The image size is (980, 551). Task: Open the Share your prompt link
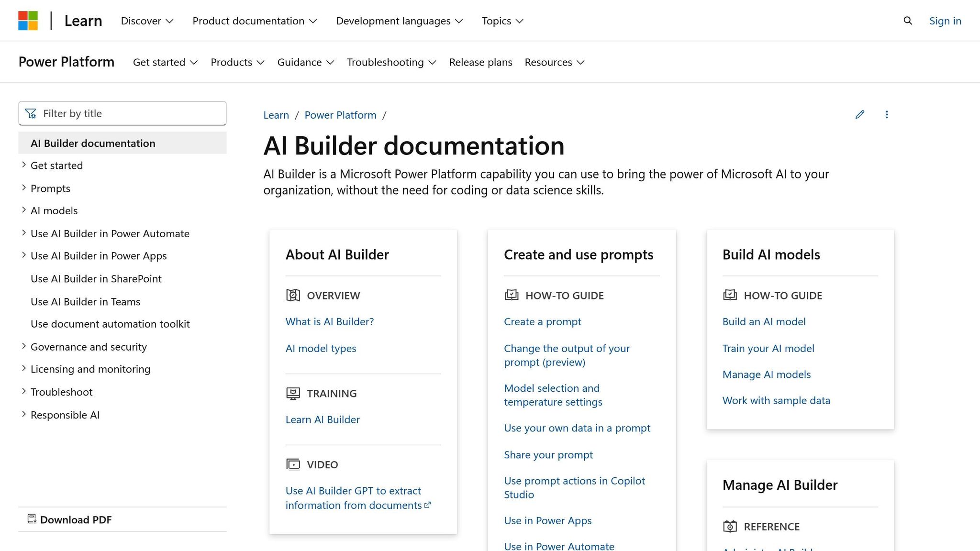pyautogui.click(x=548, y=454)
